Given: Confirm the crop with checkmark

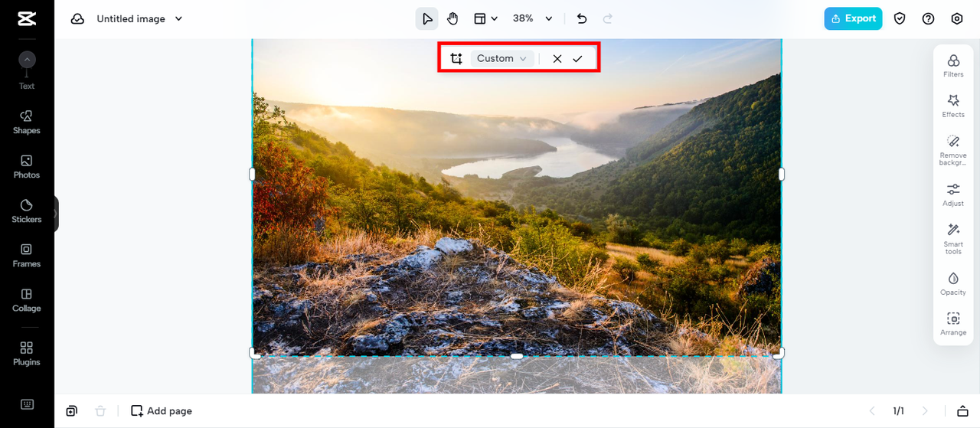Looking at the screenshot, I should (x=577, y=58).
